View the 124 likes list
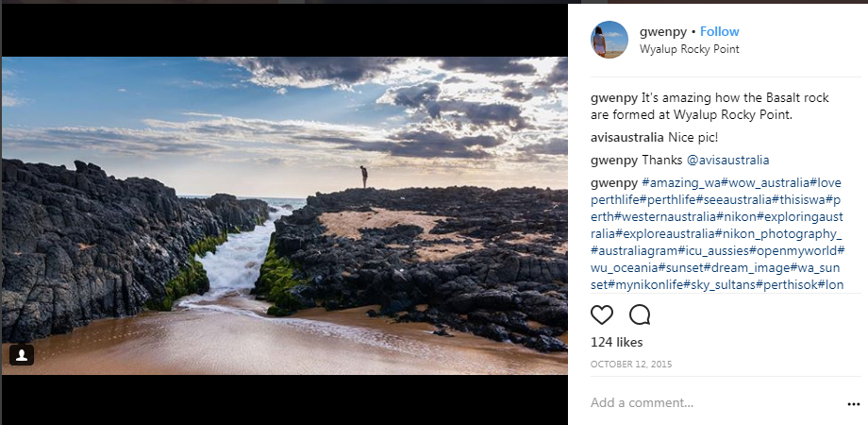 (616, 342)
